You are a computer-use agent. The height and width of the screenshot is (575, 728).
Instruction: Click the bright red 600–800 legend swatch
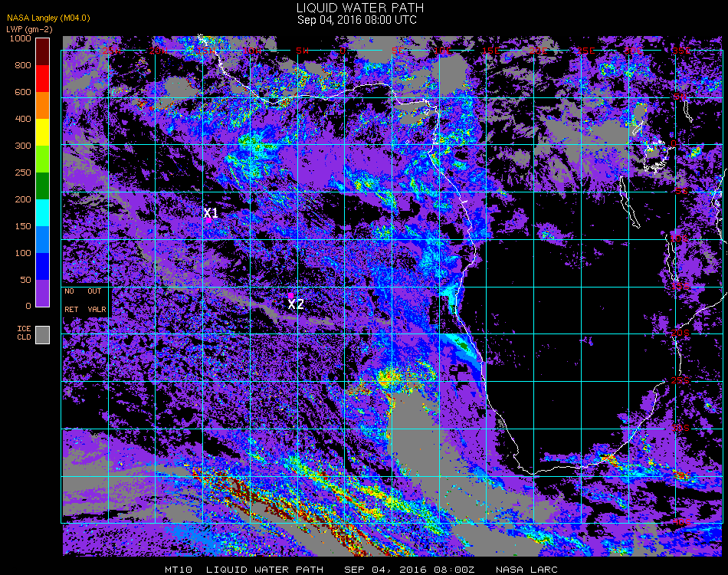coord(43,78)
